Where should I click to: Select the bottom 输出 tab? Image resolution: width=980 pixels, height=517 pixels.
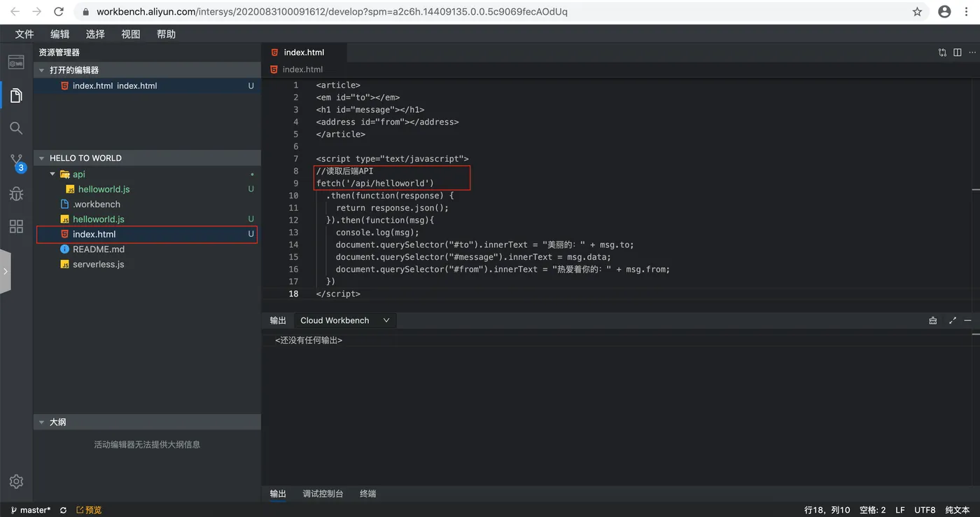278,493
